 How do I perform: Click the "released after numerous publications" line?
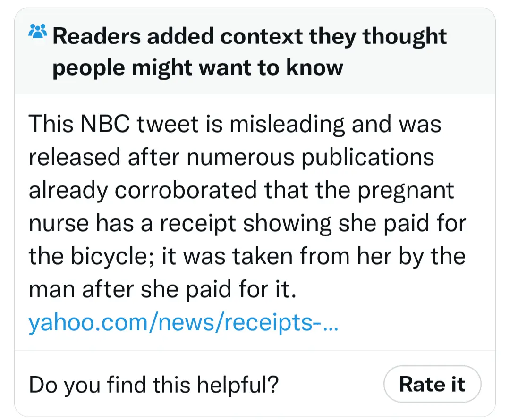(x=231, y=158)
